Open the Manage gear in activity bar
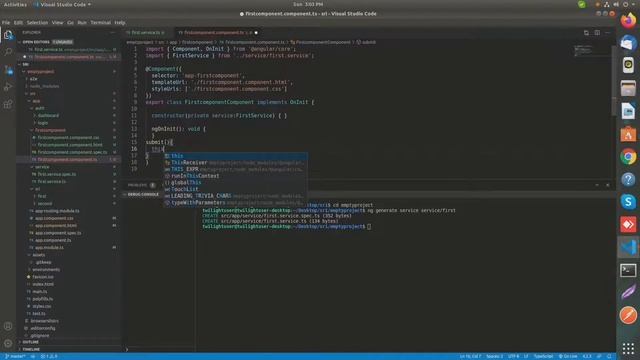Viewport: 640px width, 360px height. [8, 343]
